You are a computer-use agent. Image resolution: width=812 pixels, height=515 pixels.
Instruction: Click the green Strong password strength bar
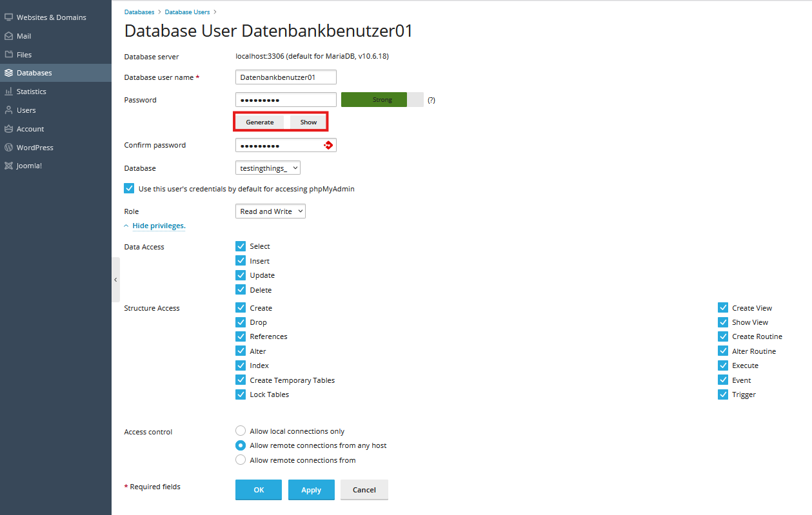click(x=374, y=100)
